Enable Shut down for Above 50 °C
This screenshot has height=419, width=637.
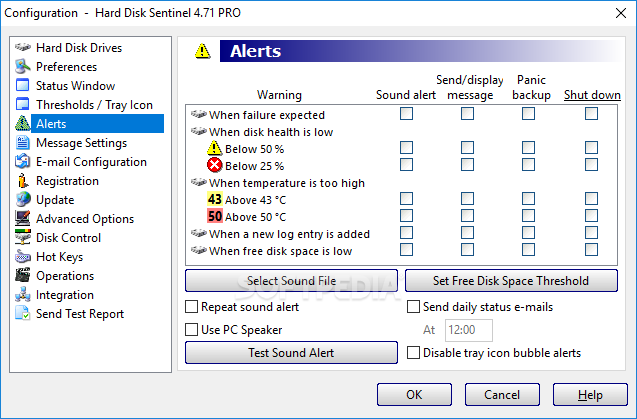click(x=592, y=215)
